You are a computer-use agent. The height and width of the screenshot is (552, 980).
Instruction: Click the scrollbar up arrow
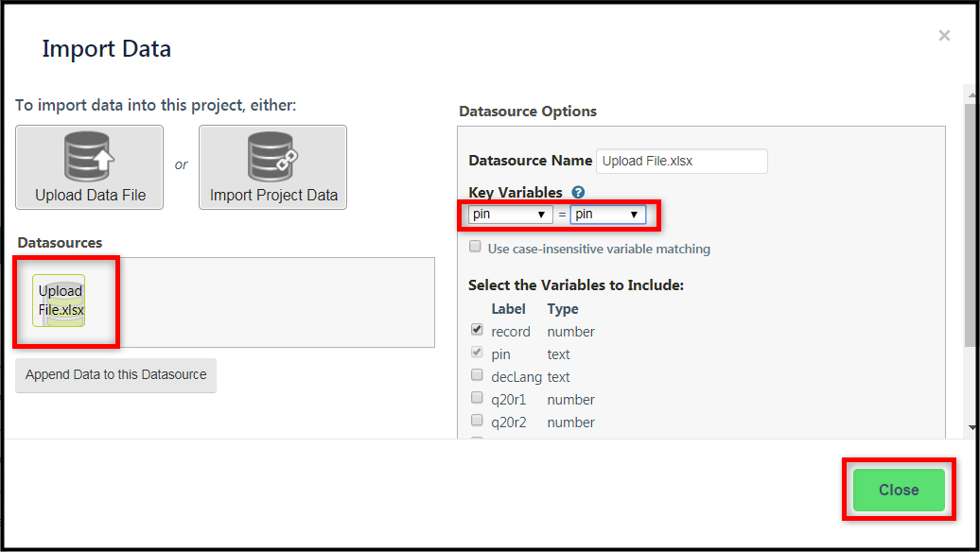tap(971, 95)
